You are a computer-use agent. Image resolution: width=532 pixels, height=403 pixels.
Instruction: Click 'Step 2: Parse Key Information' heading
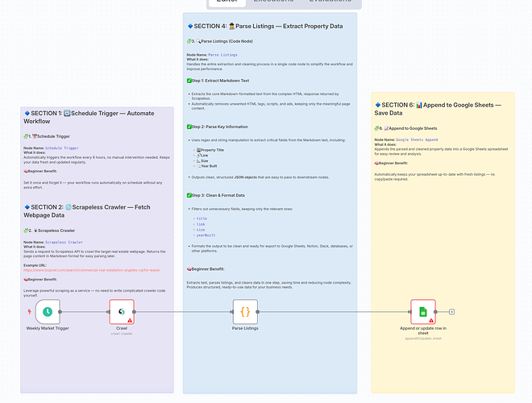point(218,127)
